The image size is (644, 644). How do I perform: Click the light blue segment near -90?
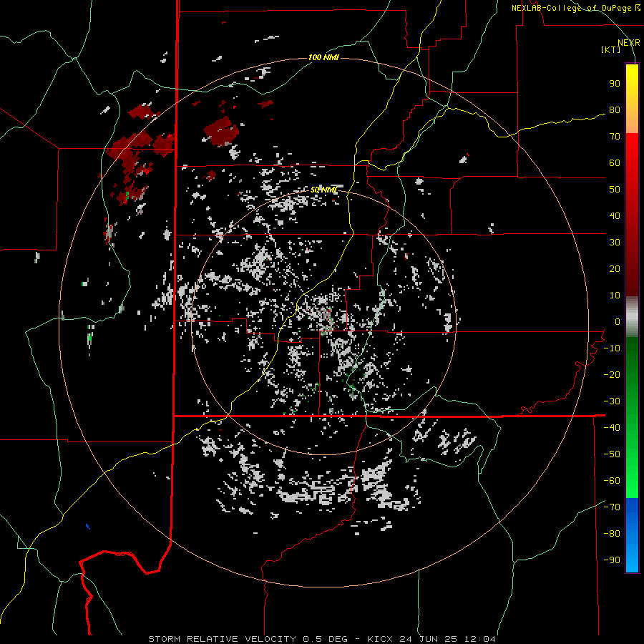click(632, 559)
